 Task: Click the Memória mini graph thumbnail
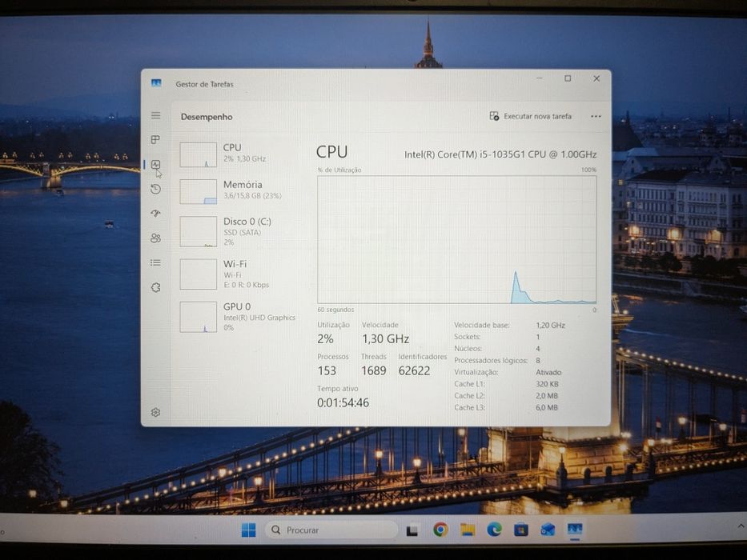199,191
